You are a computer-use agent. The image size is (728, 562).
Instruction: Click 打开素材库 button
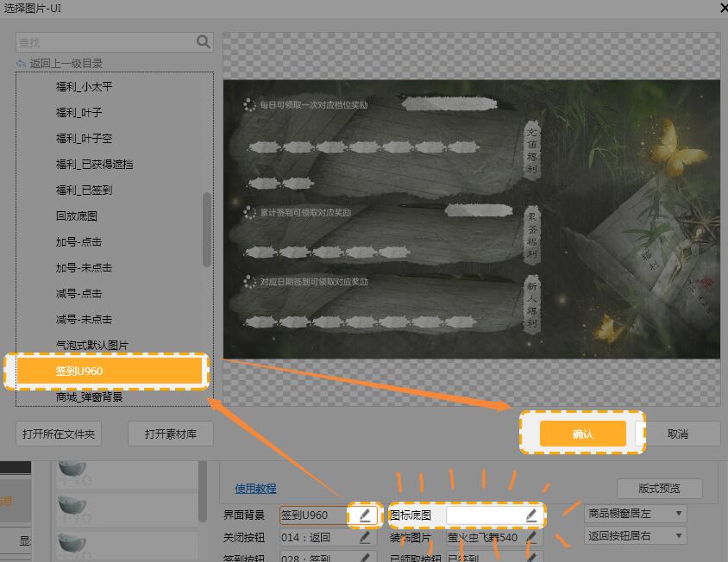(171, 434)
